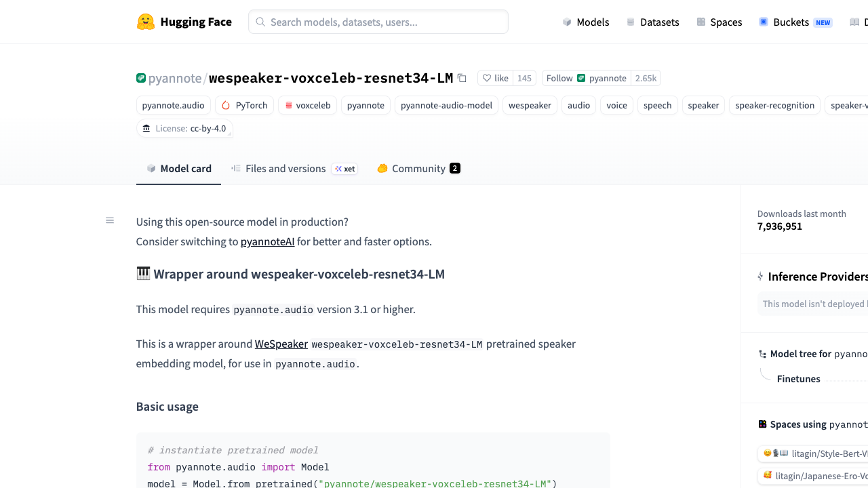Click the Files and versions list icon

pyautogui.click(x=235, y=168)
